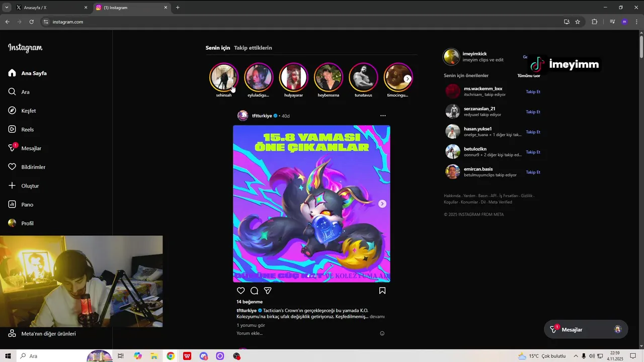
Task: Open the Chrome profile avatar
Action: [x=624, y=22]
